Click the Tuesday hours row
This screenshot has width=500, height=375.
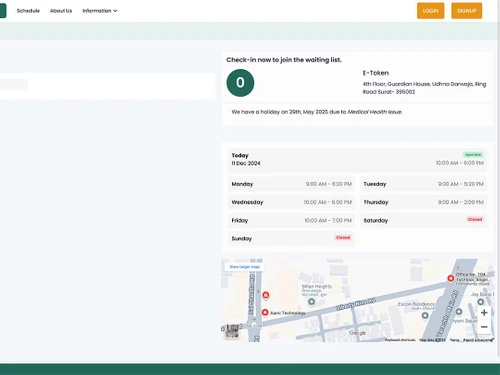point(423,184)
